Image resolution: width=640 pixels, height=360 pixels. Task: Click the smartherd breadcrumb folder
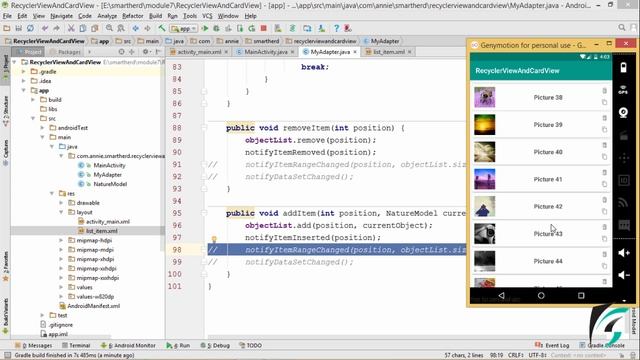(262, 41)
